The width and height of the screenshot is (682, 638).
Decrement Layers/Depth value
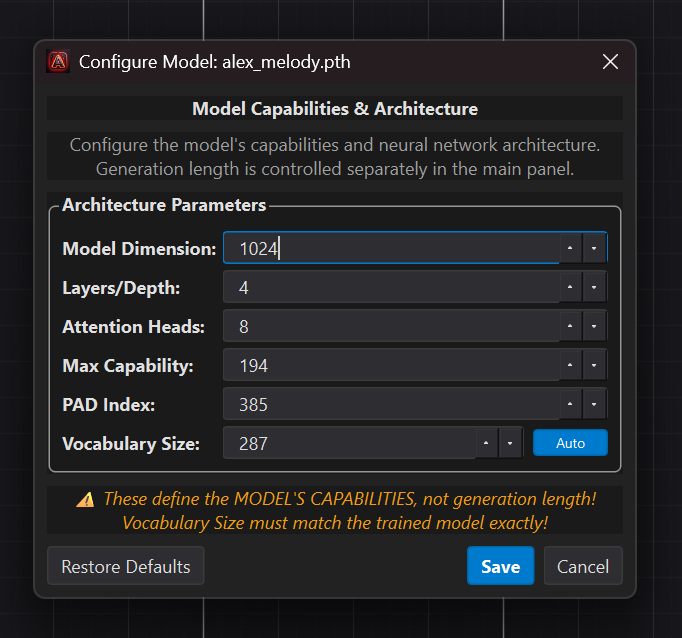[x=594, y=287]
